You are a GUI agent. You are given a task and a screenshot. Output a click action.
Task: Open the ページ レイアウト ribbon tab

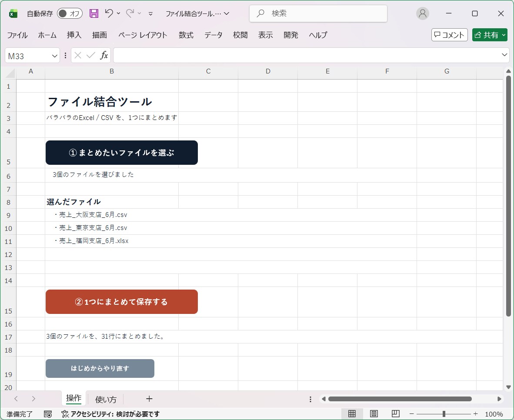pos(143,35)
